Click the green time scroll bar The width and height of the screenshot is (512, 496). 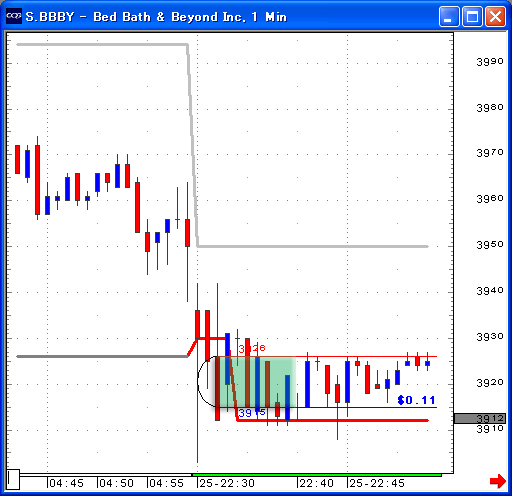(x=317, y=475)
